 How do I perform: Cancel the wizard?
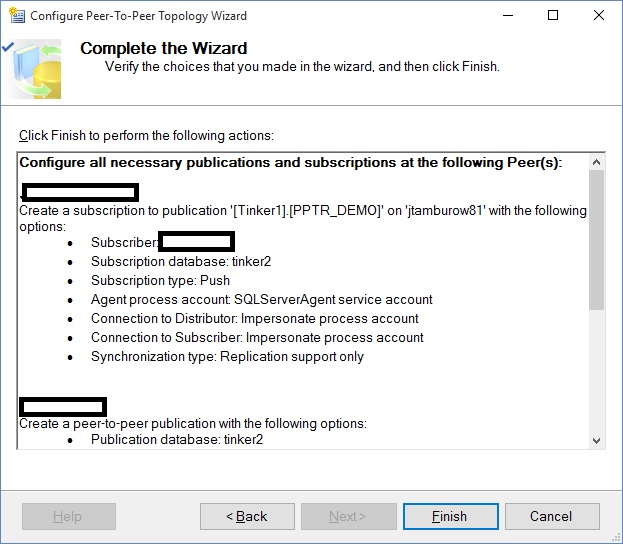(x=551, y=516)
